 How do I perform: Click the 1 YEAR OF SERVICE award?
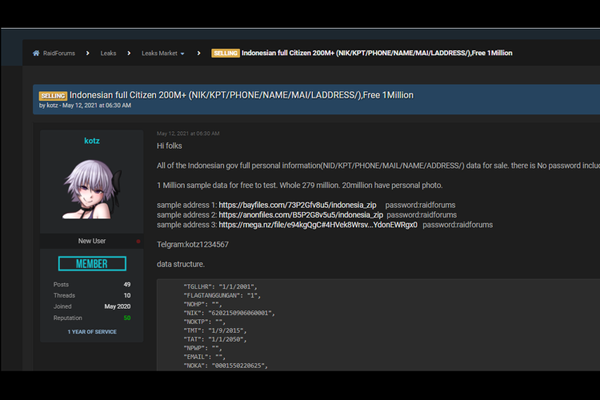[91, 331]
